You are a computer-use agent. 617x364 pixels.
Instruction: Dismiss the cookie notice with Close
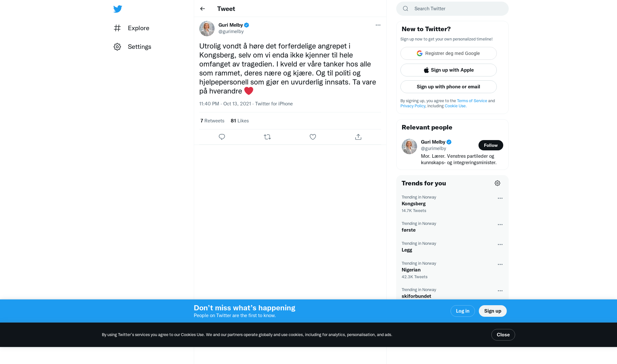pos(503,335)
